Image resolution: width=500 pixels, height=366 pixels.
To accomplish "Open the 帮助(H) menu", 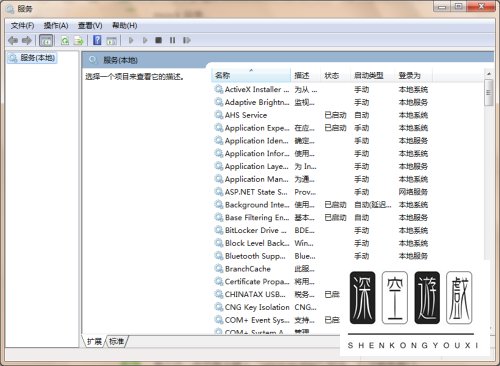I will pos(125,26).
